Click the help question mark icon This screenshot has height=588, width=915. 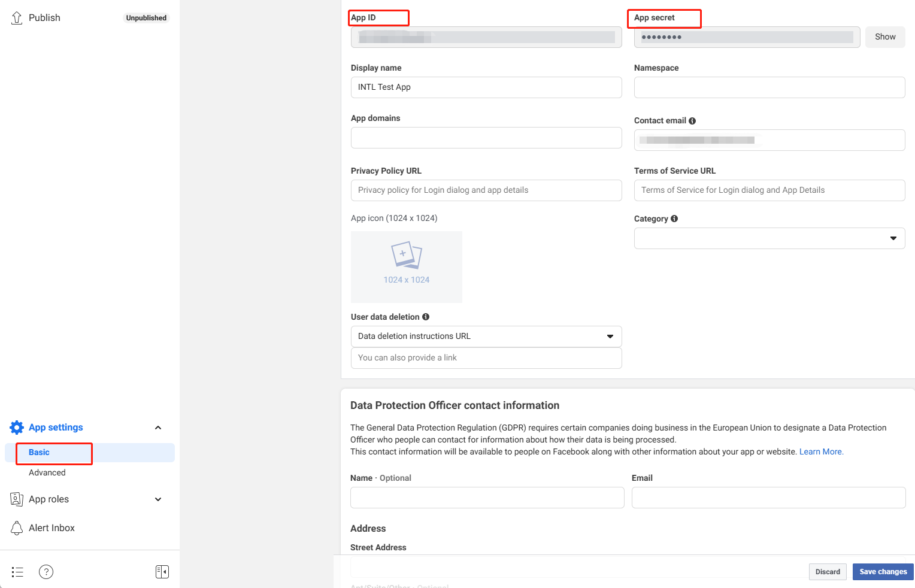(46, 572)
